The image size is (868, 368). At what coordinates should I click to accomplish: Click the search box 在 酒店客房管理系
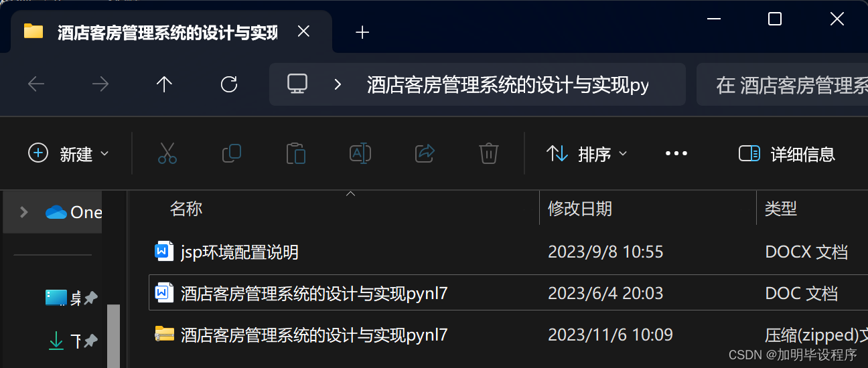click(782, 85)
